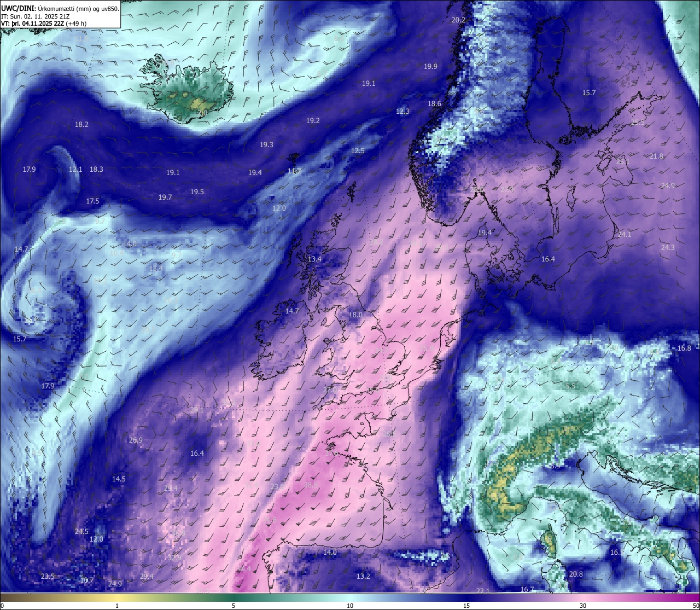
Task: Select the 30 tick on color scale
Action: [x=583, y=606]
